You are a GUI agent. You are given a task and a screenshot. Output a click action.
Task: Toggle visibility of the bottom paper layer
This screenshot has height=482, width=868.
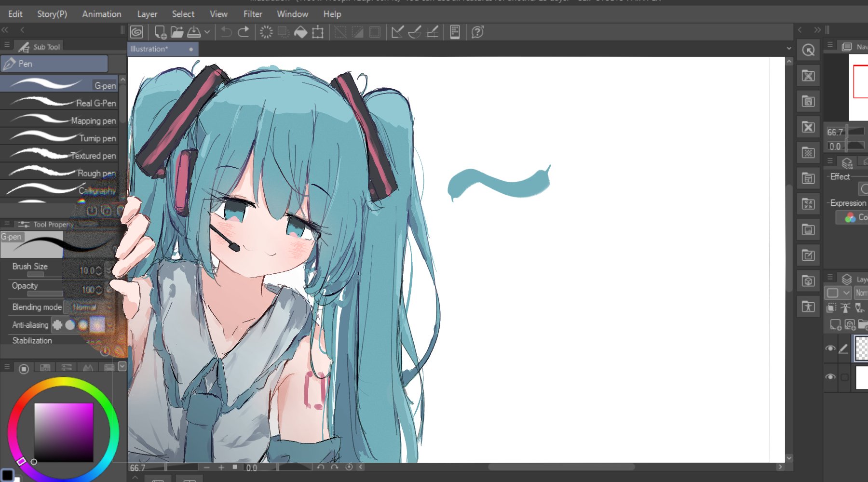pos(830,376)
